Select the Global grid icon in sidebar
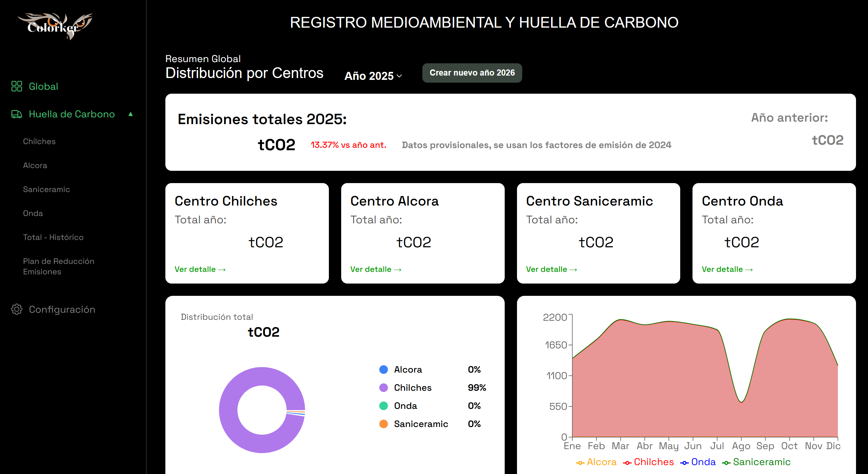 [17, 87]
